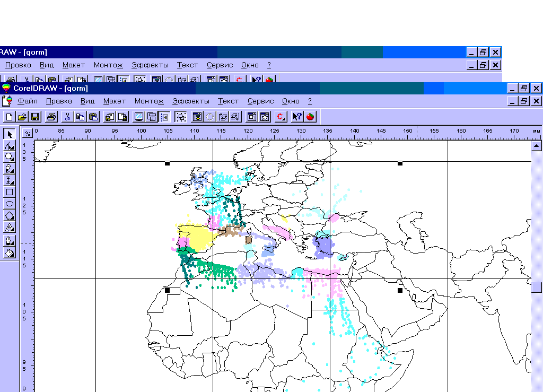Expand the Zoom tool flyout
Image resolution: width=543 pixels, height=392 pixels.
click(x=10, y=157)
